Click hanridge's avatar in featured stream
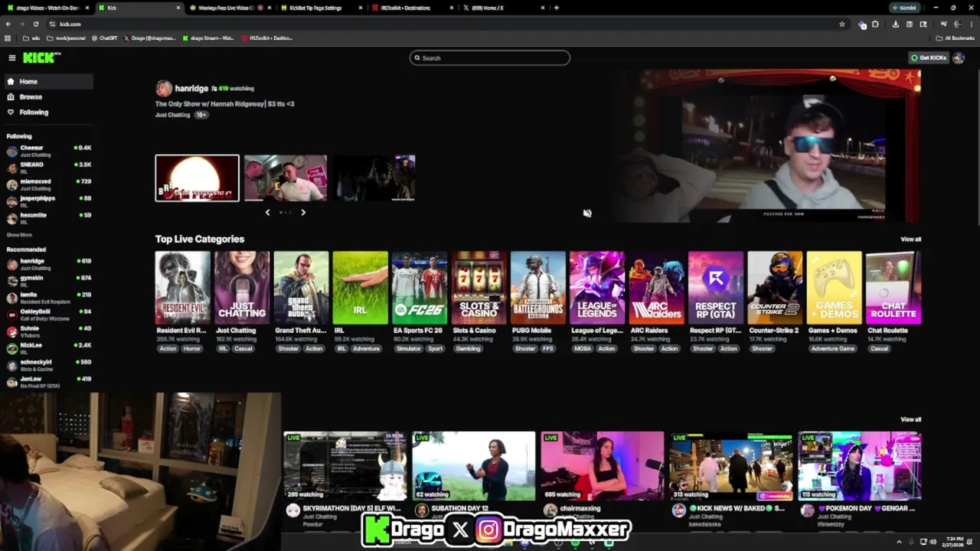Image resolution: width=980 pixels, height=551 pixels. click(x=163, y=88)
